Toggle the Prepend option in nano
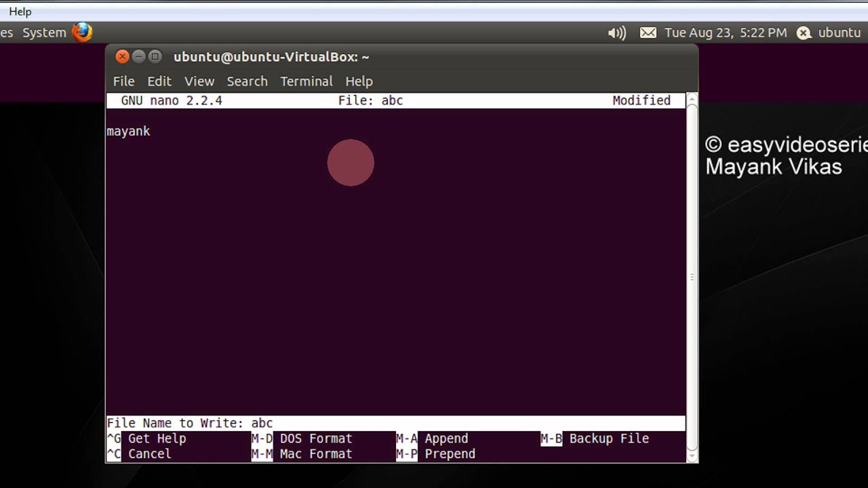Viewport: 868px width, 488px height. [x=435, y=454]
